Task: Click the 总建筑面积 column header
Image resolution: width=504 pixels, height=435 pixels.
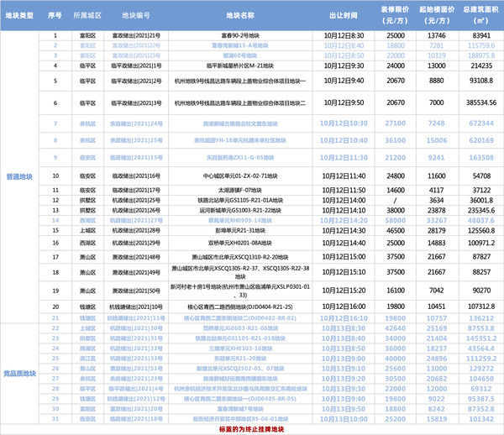Action: (x=480, y=15)
